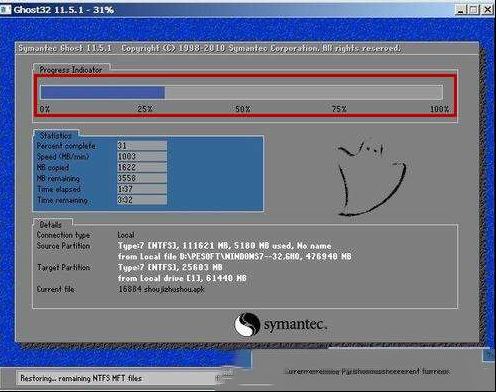Close the Ghost32 window
496x392 pixels.
(x=487, y=9)
